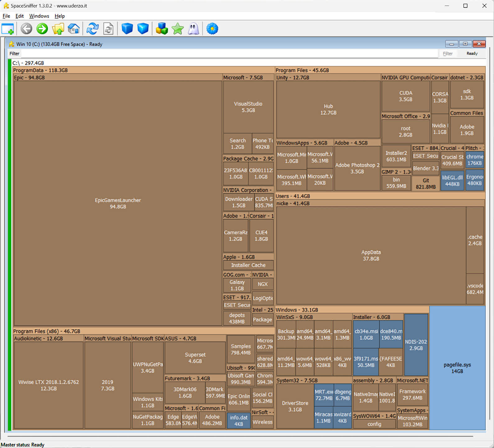Select the Adobe Photoshop 3.5GB block
The width and height of the screenshot is (494, 448).
coord(357,168)
